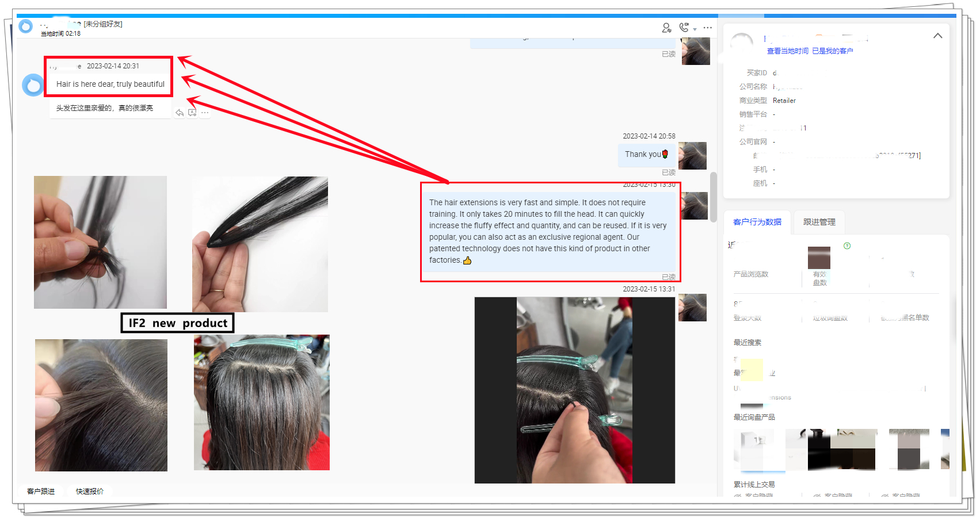Screen dimensions: 980x518
Task: Click the Chinese translation 头发在这里亲爱的 text
Action: [105, 108]
